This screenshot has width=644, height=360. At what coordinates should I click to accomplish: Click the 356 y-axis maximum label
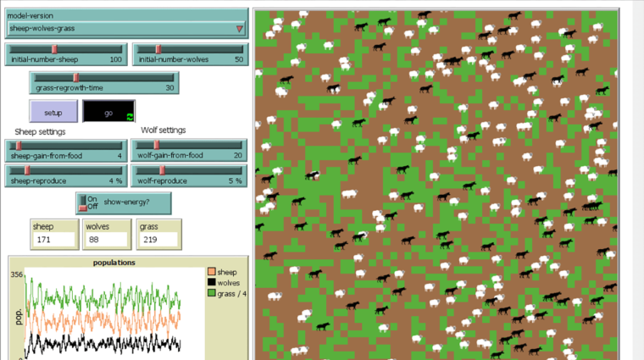point(17,274)
